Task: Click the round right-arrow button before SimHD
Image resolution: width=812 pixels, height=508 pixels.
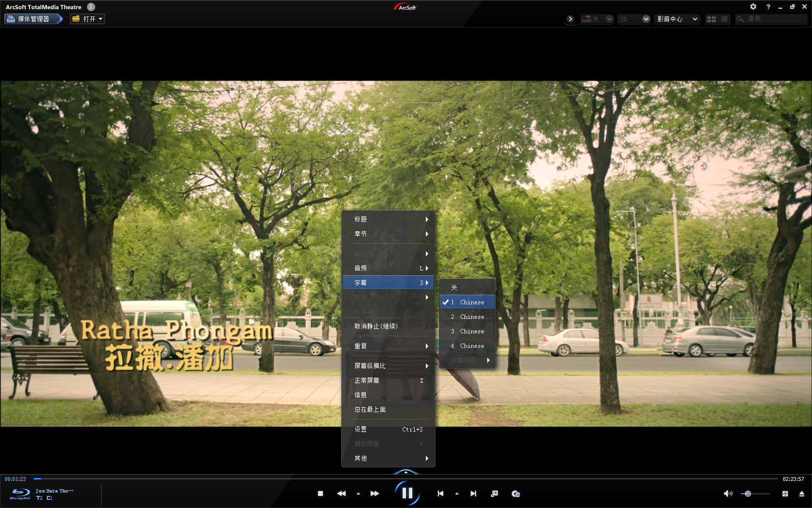Action: (570, 19)
